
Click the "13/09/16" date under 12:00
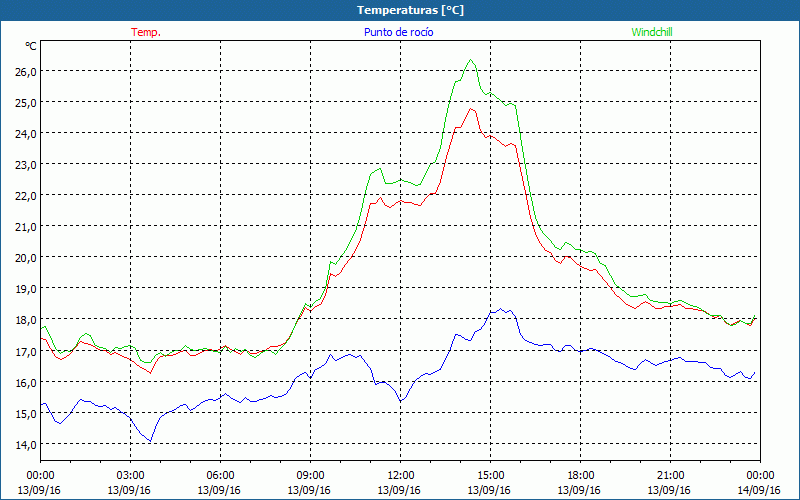(x=399, y=490)
